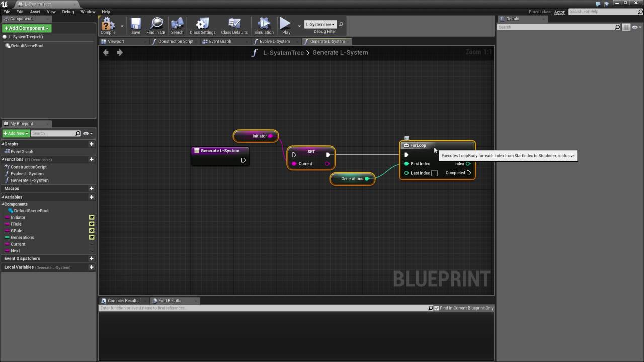
Task: Toggle property matrix grid in Details
Action: point(626,27)
